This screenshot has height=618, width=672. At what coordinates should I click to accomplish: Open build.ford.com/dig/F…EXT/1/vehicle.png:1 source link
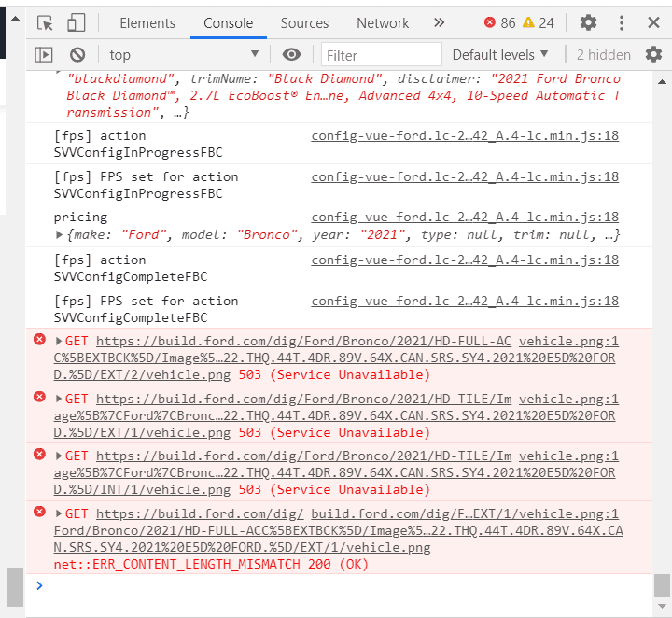click(x=465, y=513)
